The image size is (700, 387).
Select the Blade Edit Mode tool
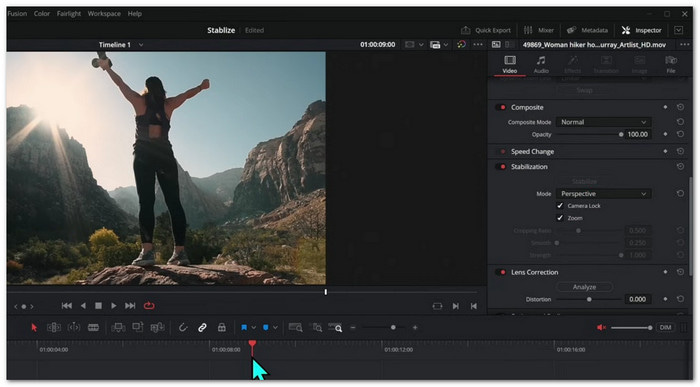click(93, 328)
